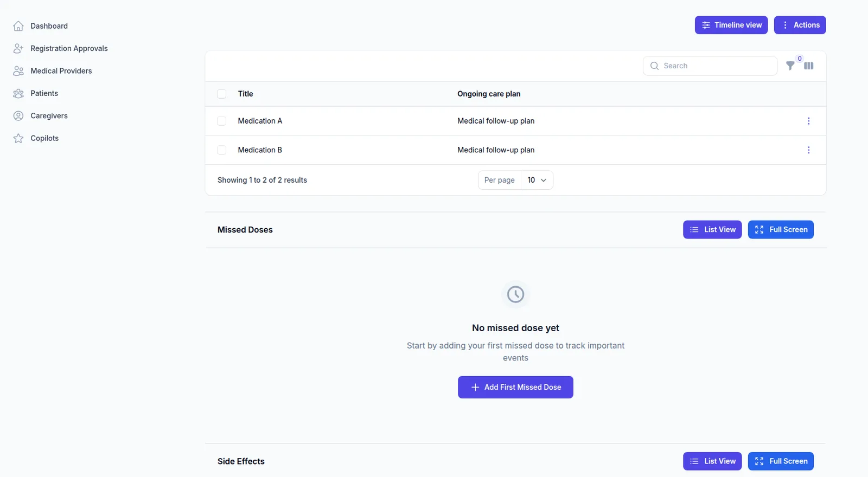868x477 pixels.
Task: Focus the Search input field
Action: click(x=710, y=66)
